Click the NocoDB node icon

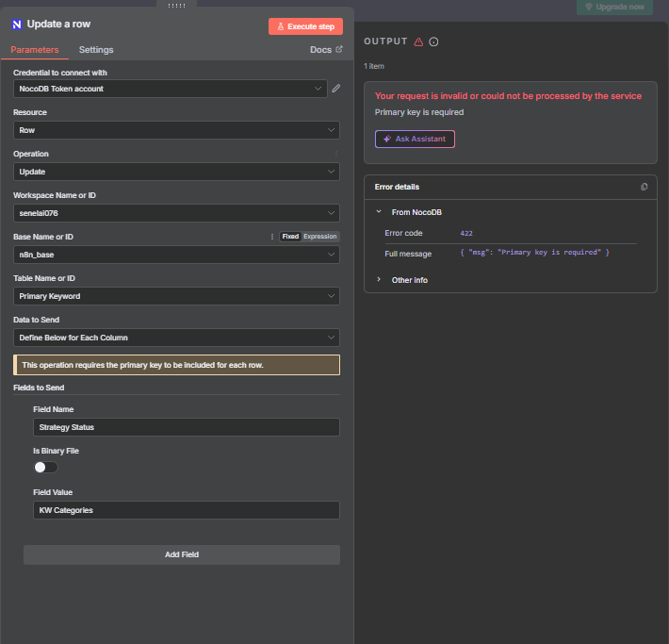coord(17,24)
